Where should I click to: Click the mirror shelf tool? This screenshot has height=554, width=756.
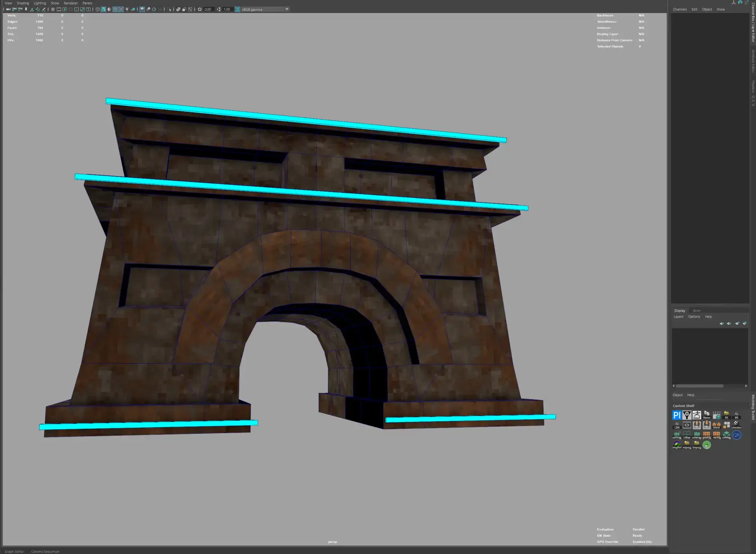[x=716, y=425]
